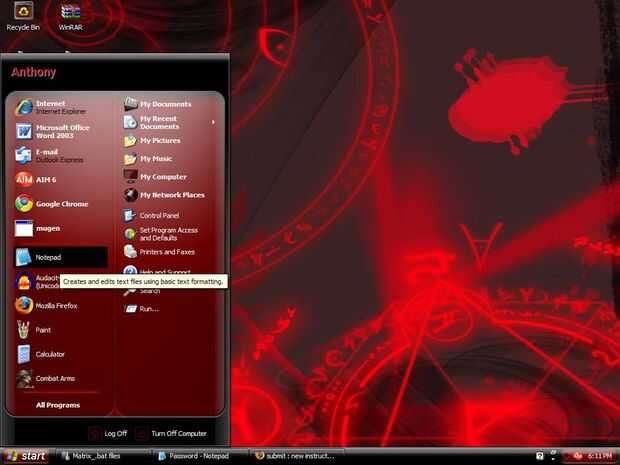This screenshot has width=620, height=465.
Task: Select the Printers and Faxes label
Action: (167, 252)
